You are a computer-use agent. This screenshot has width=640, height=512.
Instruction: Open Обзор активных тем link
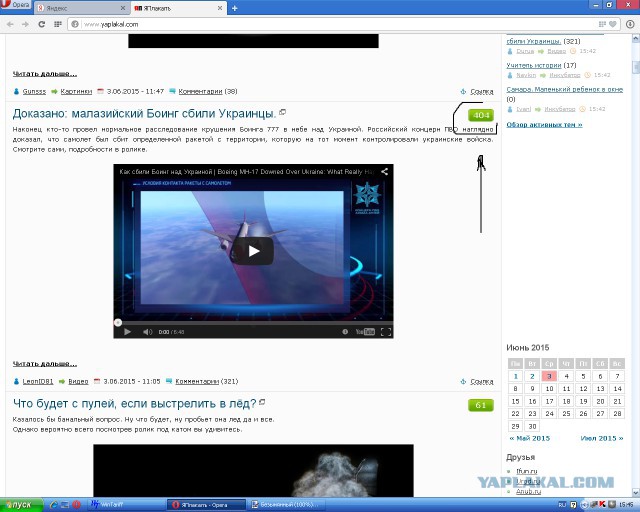pyautogui.click(x=544, y=125)
